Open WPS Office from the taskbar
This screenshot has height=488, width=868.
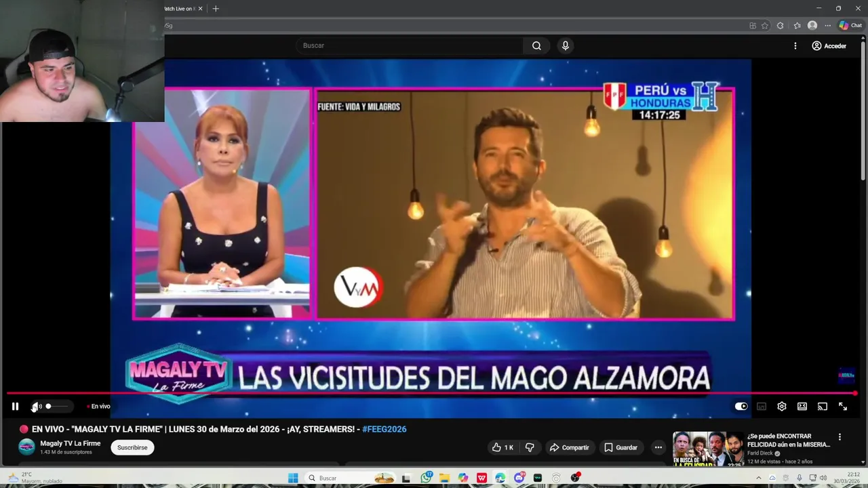click(481, 478)
